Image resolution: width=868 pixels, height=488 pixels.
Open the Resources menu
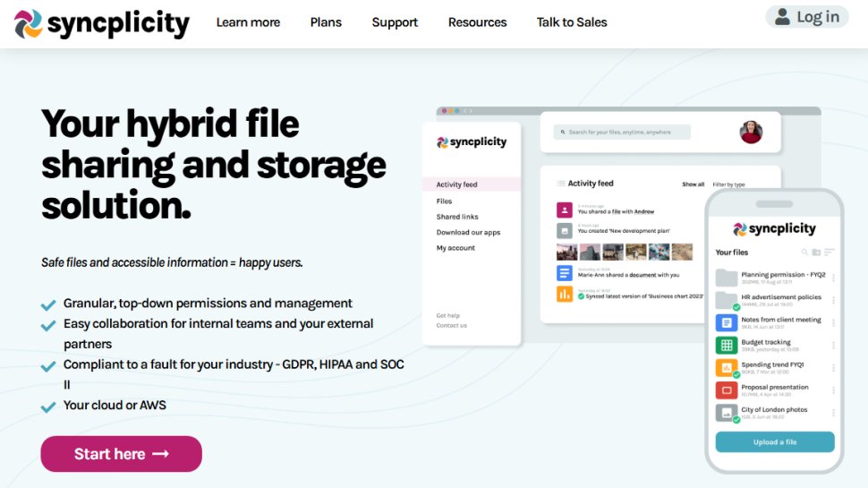(x=477, y=22)
